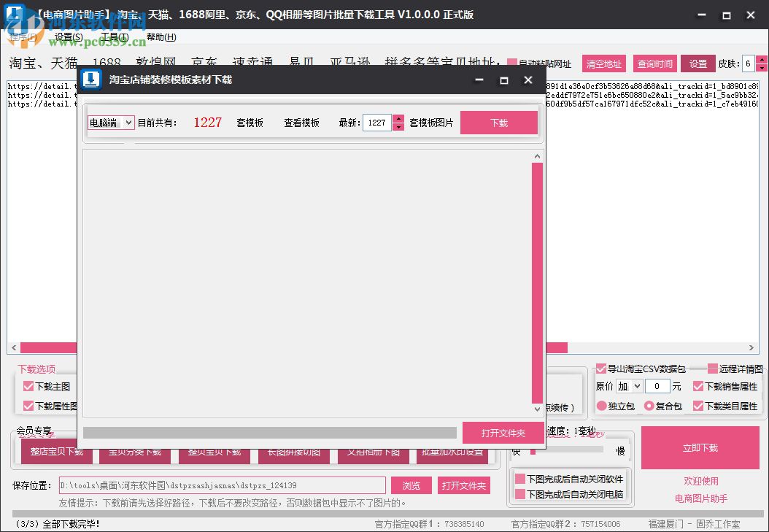The width and height of the screenshot is (769, 532).
Task: Open the 电脑端 platform dropdown
Action: pyautogui.click(x=110, y=122)
